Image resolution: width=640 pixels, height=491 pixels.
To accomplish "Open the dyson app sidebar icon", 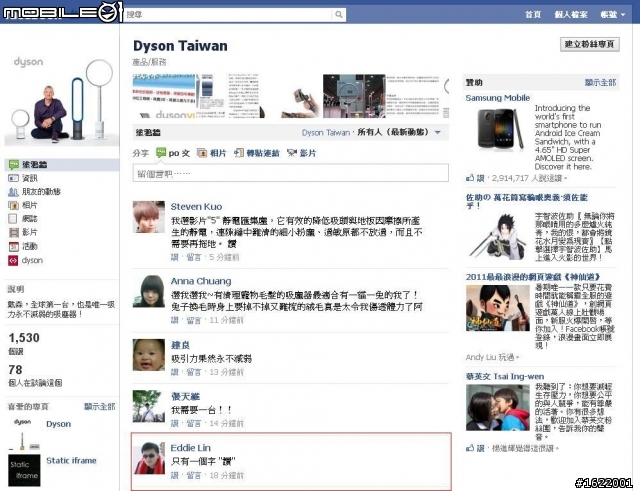I will click(x=13, y=260).
